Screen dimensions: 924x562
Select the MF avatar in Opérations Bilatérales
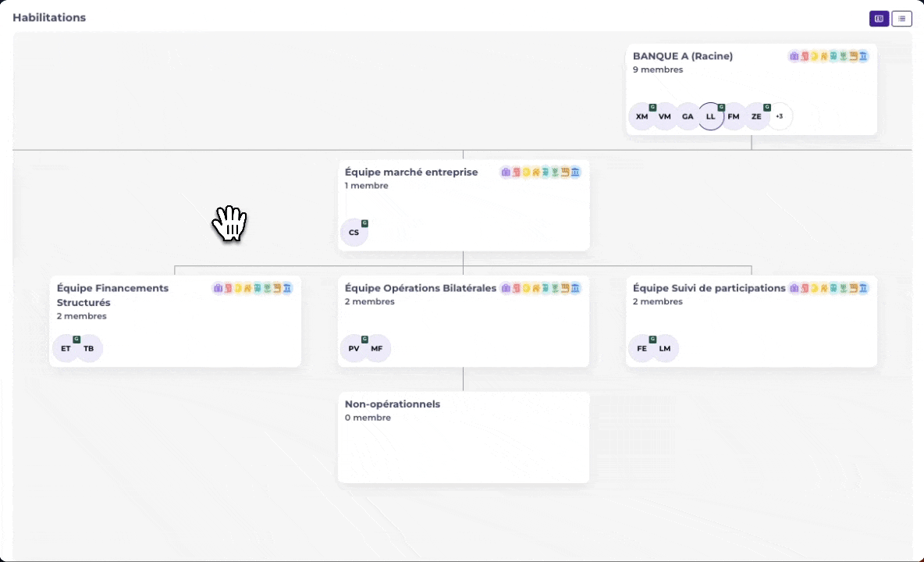[x=377, y=348]
